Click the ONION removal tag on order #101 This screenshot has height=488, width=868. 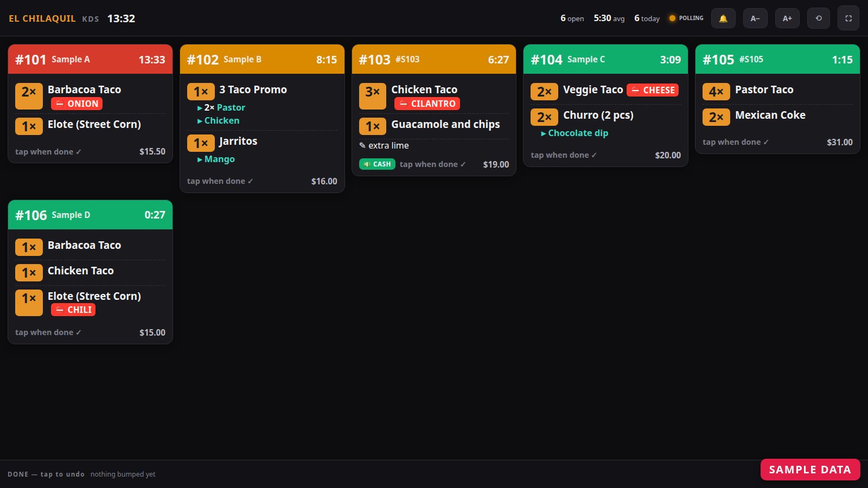pos(76,104)
